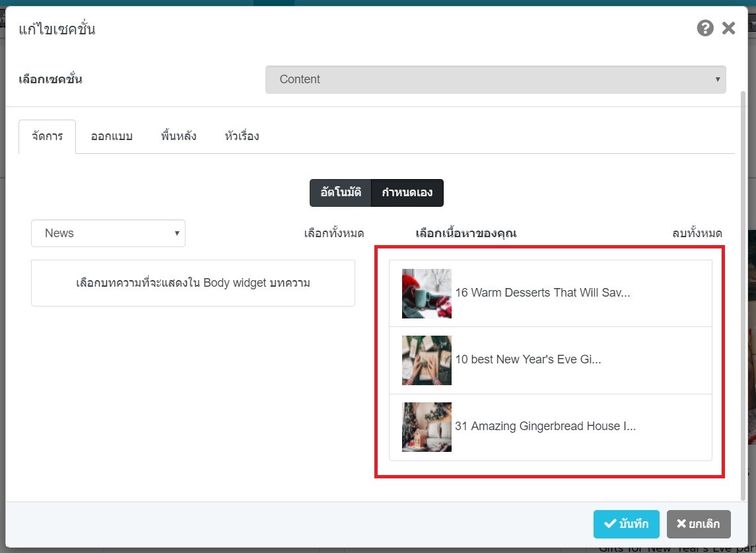Viewport: 756px width, 553px height.
Task: Toggle to อัตโนมัติ mode
Action: [x=341, y=193]
